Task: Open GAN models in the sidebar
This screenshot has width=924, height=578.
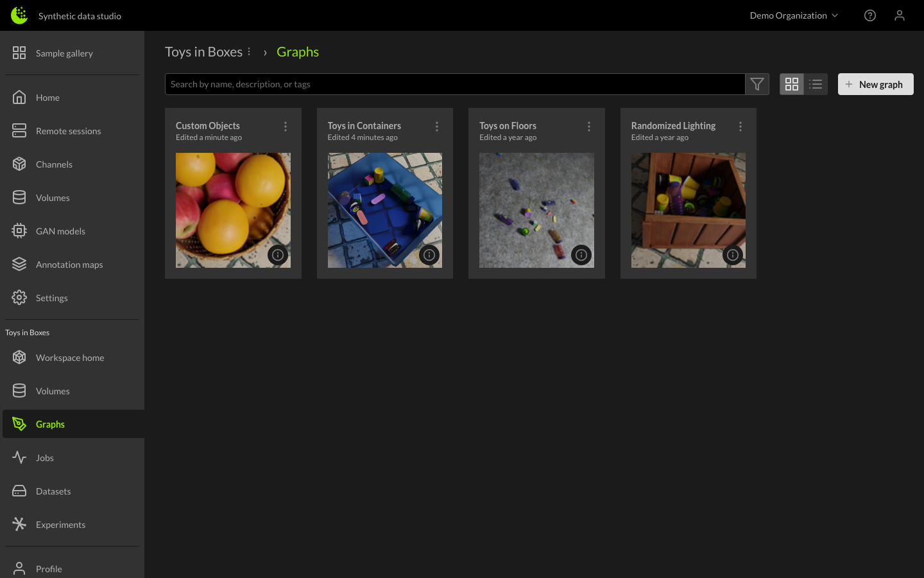Action: pos(60,231)
